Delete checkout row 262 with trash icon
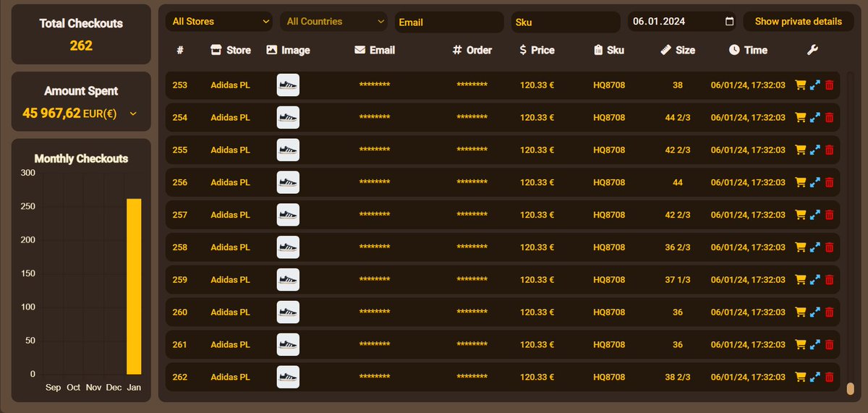This screenshot has width=868, height=413. [x=829, y=377]
